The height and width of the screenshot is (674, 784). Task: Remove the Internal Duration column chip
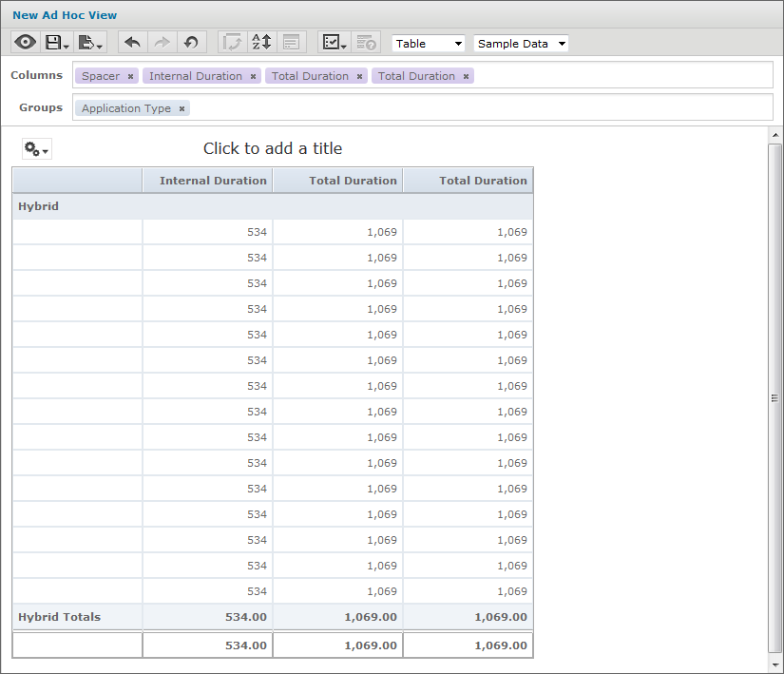253,76
